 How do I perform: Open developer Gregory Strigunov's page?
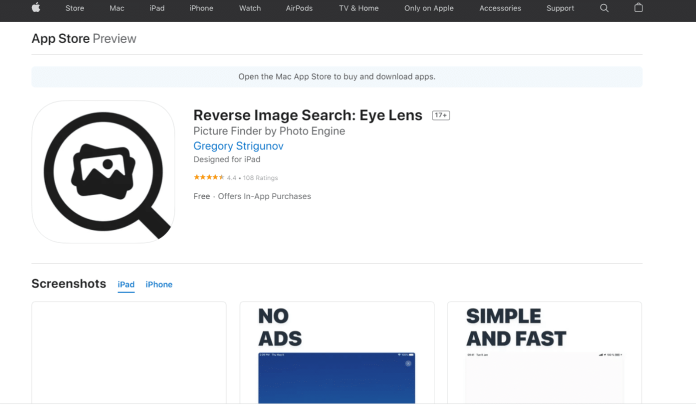238,146
